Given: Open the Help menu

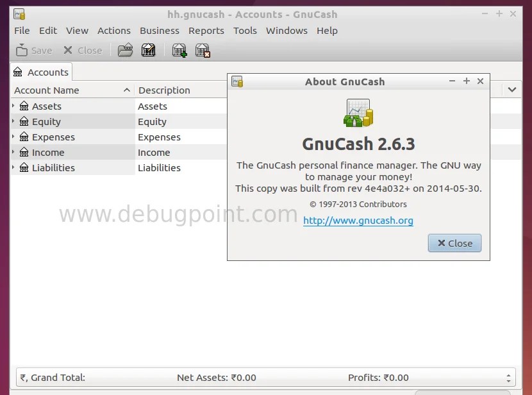Looking at the screenshot, I should 327,31.
